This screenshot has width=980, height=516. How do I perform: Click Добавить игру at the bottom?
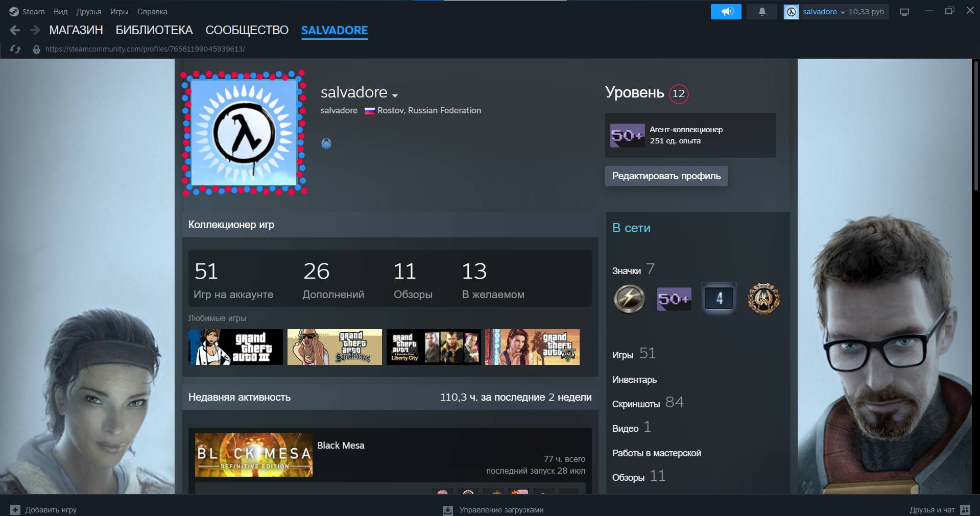[x=51, y=509]
